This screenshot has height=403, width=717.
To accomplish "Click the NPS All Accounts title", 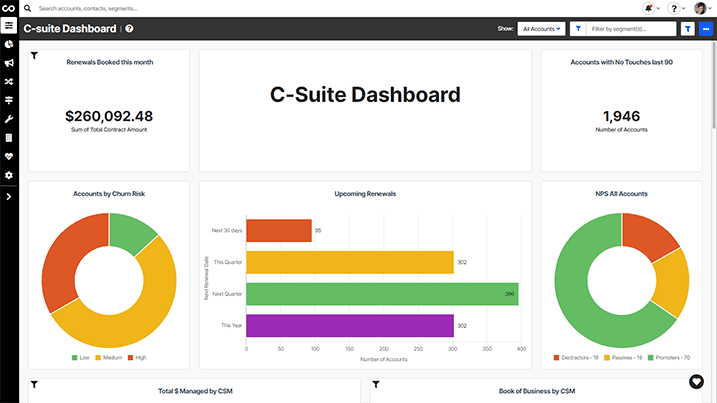I will (x=621, y=194).
